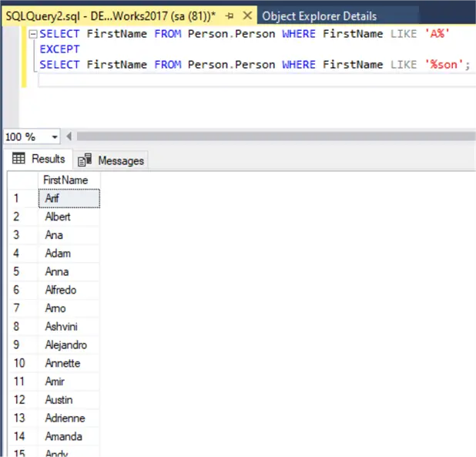Show the Results grid tab
476x457 pixels.
tap(39, 159)
